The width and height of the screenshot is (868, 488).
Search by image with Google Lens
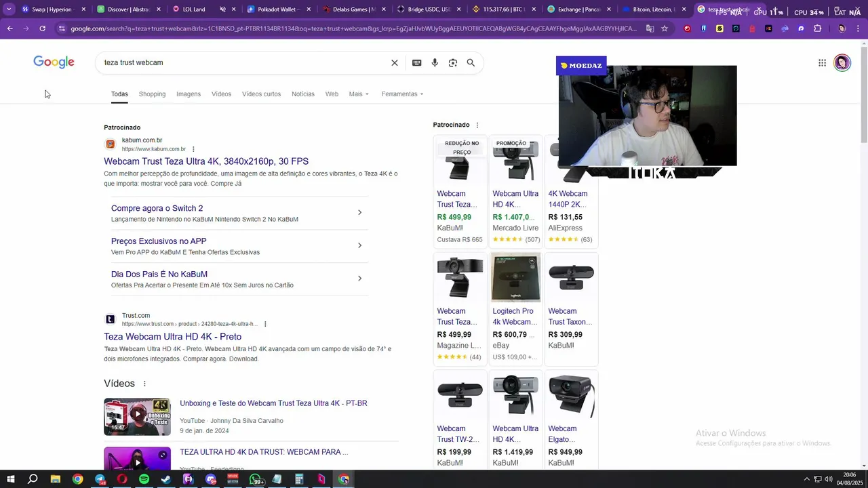tap(453, 62)
